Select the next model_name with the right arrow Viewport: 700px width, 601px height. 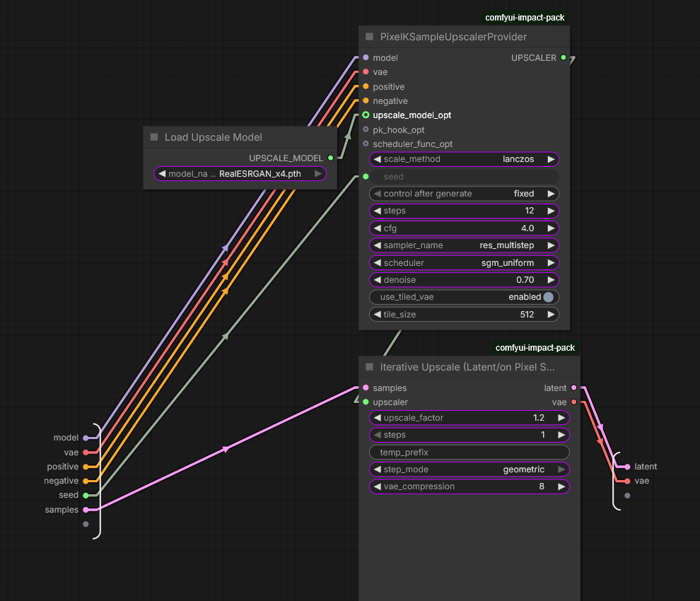318,174
